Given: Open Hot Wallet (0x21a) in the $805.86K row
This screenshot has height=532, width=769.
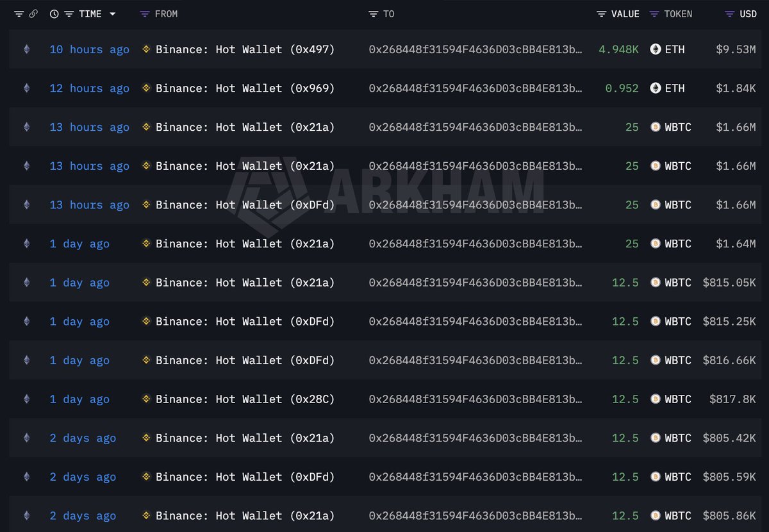Looking at the screenshot, I should 245,515.
